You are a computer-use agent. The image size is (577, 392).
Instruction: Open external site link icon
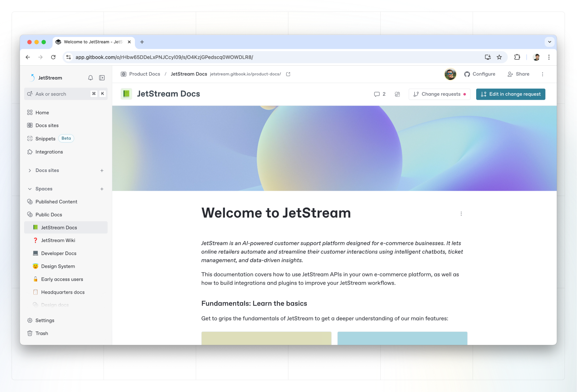[x=288, y=74]
